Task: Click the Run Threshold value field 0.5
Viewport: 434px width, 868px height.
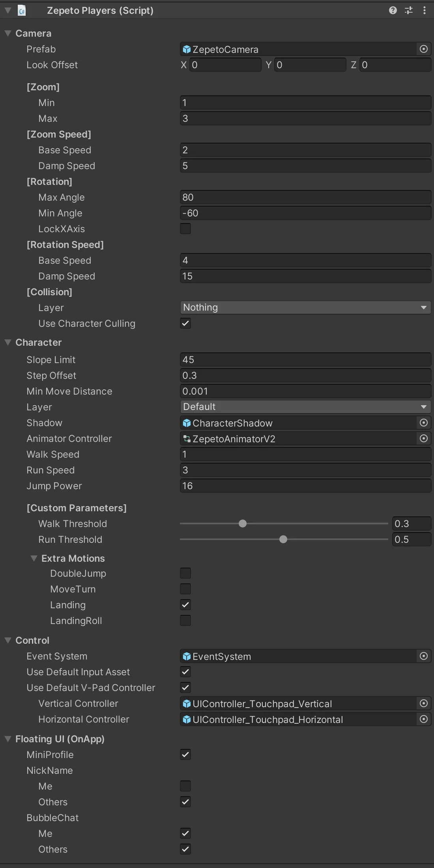Action: coord(412,539)
